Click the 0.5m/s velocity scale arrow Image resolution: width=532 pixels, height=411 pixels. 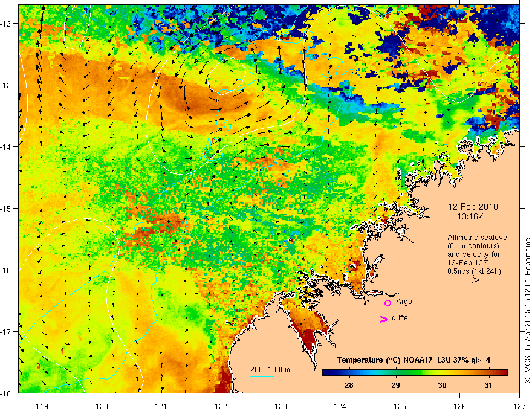[467, 280]
